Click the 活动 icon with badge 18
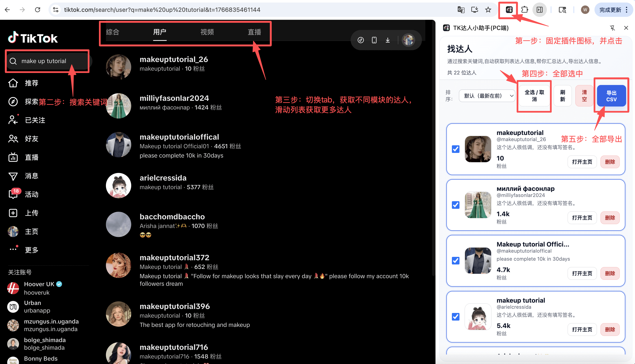The image size is (635, 364). click(x=13, y=194)
